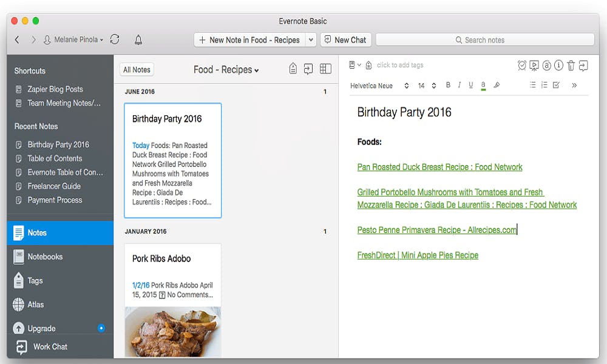This screenshot has height=364, width=607.
Task: Click the All Notes button
Action: pyautogui.click(x=137, y=70)
